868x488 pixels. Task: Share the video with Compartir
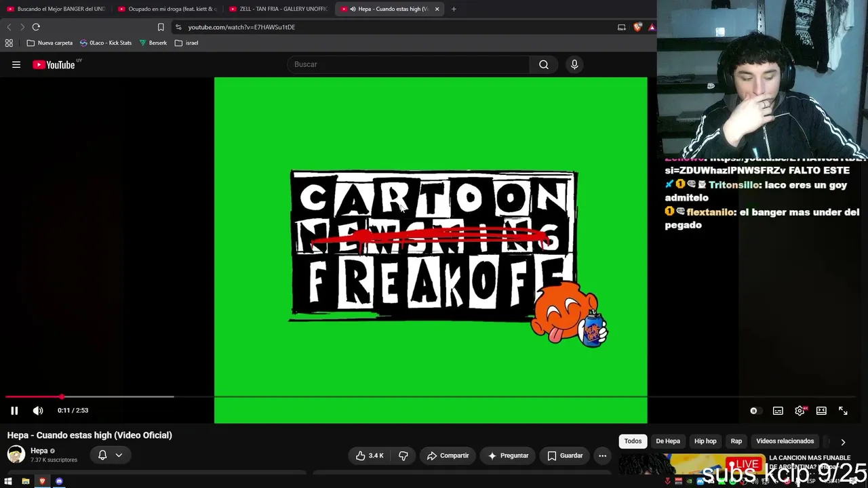tap(448, 455)
